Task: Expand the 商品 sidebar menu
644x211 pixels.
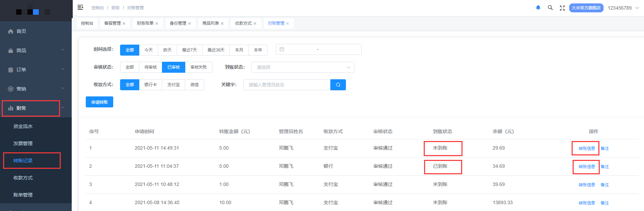Action: (x=36, y=50)
